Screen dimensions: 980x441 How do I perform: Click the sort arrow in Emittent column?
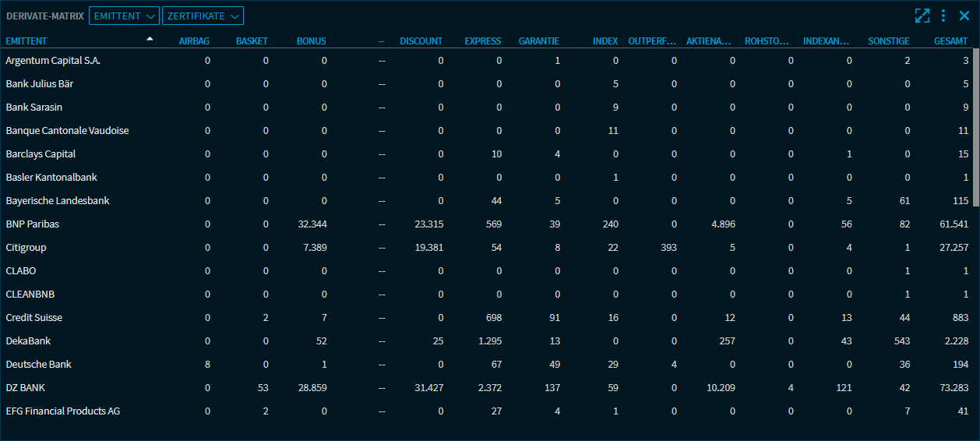150,39
